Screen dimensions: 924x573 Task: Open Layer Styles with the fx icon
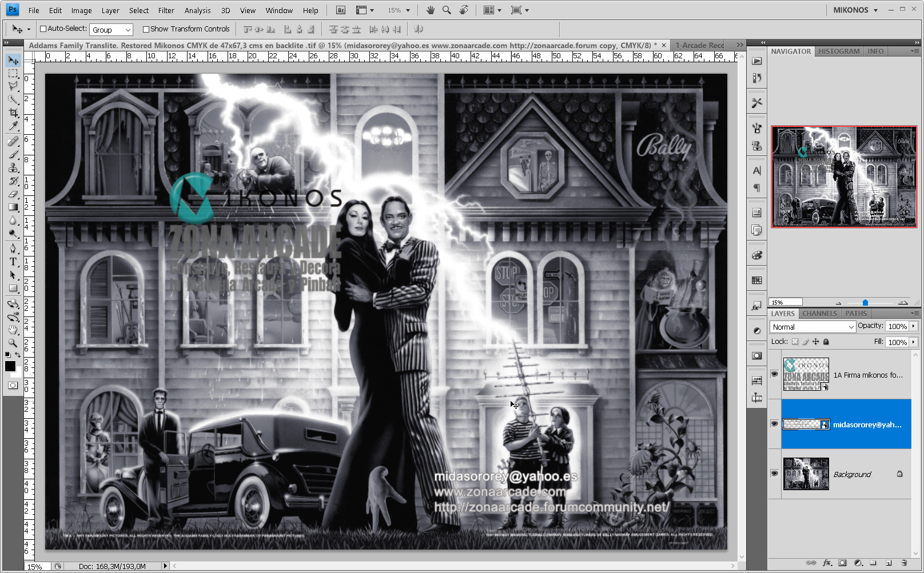pos(826,562)
